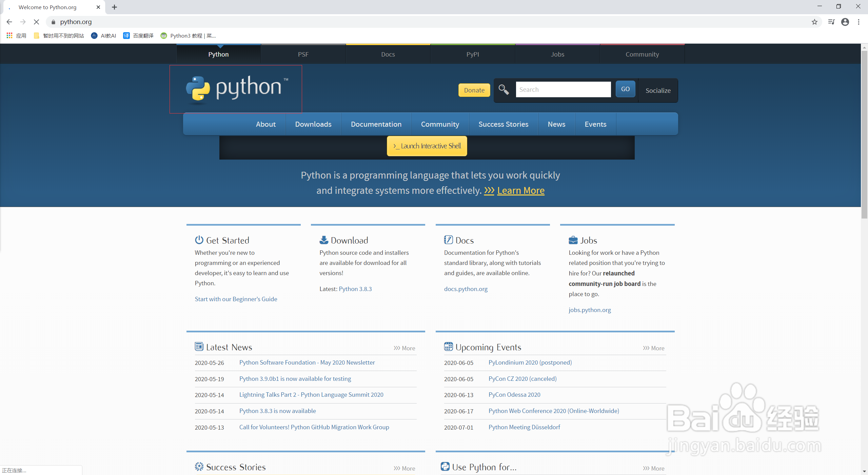
Task: Open the Python 3.8.3 latest link
Action: [x=355, y=289]
